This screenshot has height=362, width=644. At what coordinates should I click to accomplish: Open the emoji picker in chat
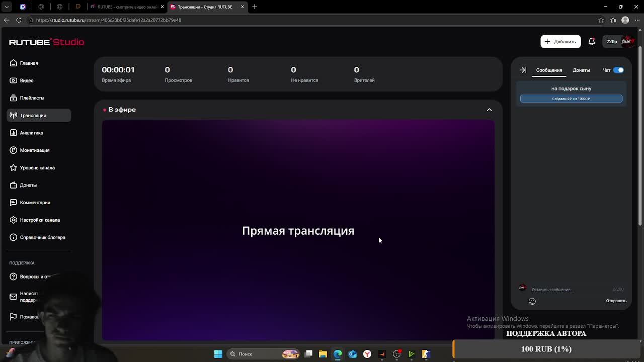(532, 301)
